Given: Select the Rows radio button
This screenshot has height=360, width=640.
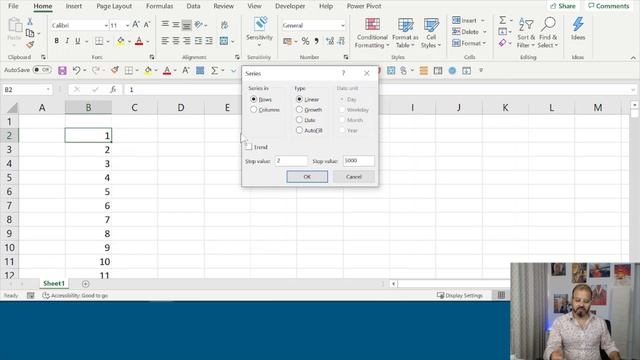Looking at the screenshot, I should [253, 99].
